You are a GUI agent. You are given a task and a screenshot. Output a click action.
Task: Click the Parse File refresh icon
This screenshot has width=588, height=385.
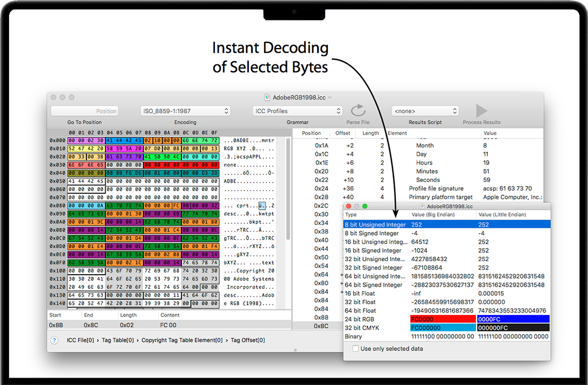pyautogui.click(x=358, y=111)
